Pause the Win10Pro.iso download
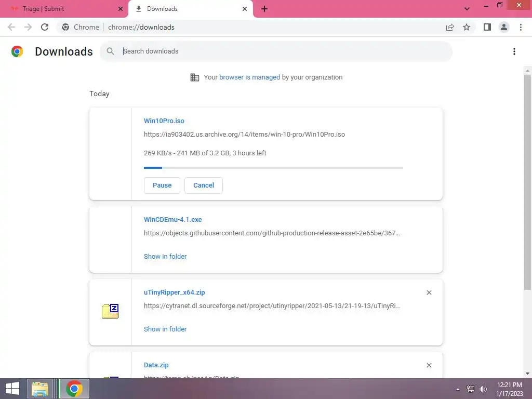 pos(162,185)
